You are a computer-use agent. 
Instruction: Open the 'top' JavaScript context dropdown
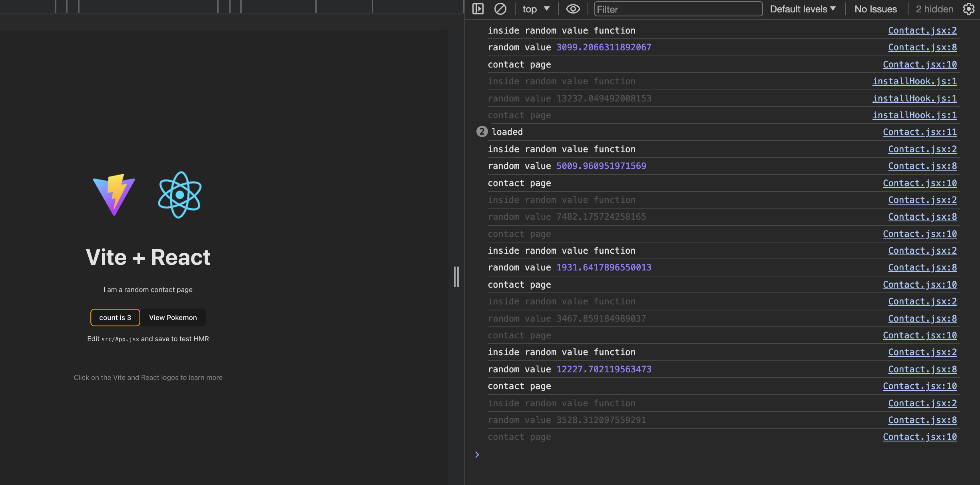536,9
